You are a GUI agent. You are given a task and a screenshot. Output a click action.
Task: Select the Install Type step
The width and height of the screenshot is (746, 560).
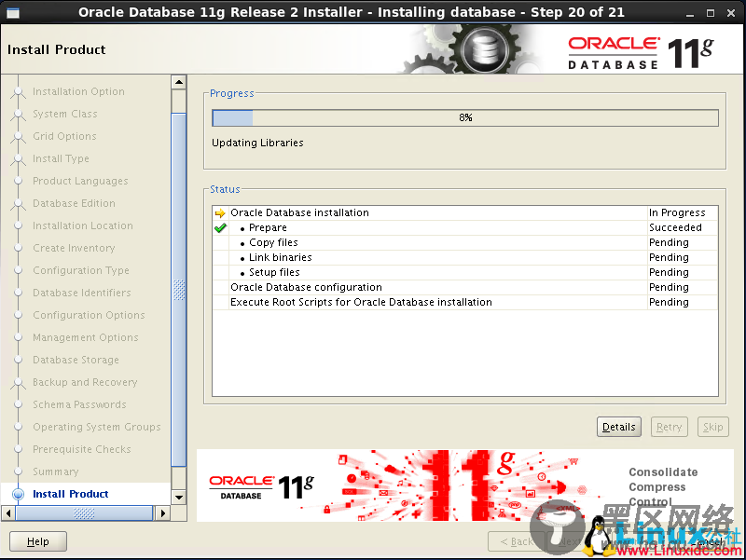click(x=61, y=158)
